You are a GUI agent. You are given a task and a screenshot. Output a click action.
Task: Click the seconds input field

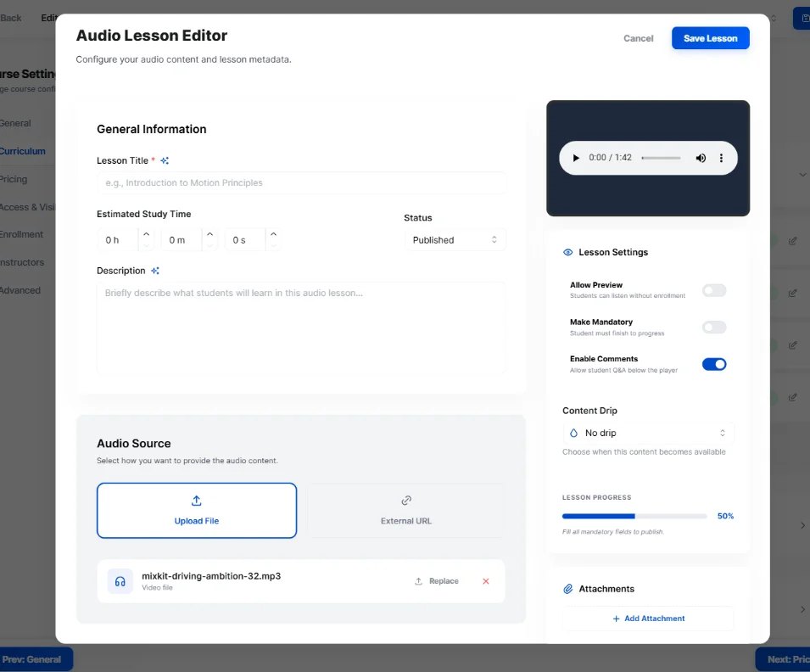pos(245,240)
